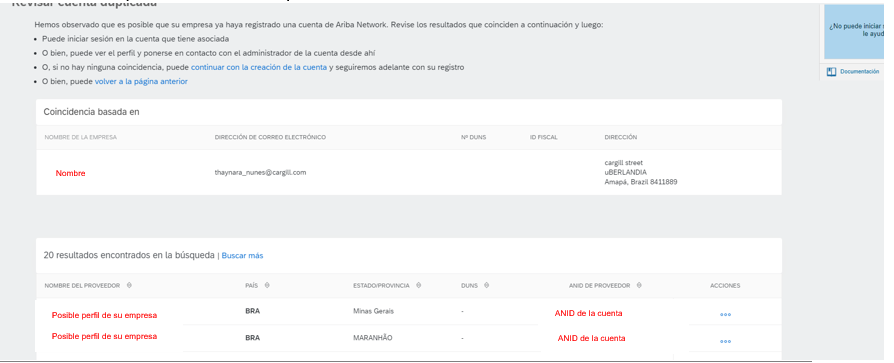
Task: Click the 'uBERLANDIA' address line
Action: tap(625, 173)
